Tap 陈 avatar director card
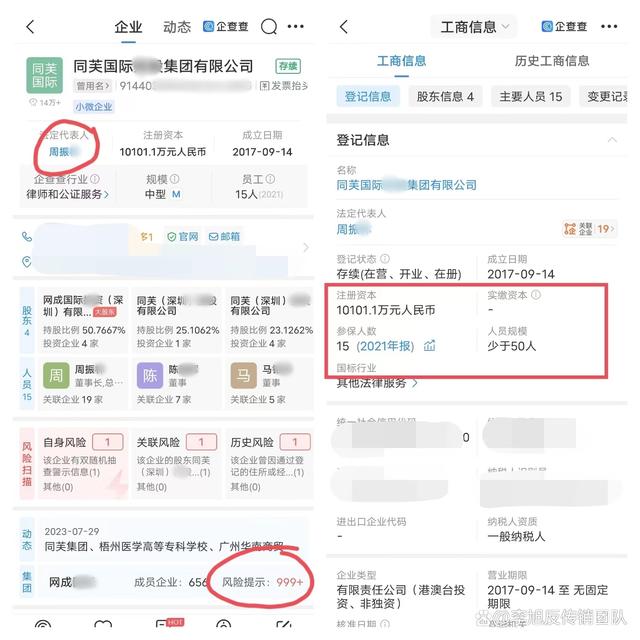This screenshot has width=640, height=640. coord(150,376)
